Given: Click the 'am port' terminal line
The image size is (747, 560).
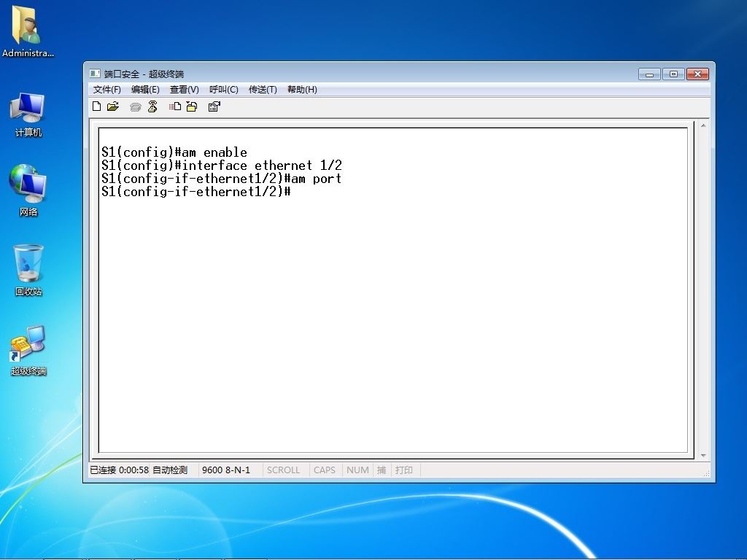Looking at the screenshot, I should coord(222,179).
